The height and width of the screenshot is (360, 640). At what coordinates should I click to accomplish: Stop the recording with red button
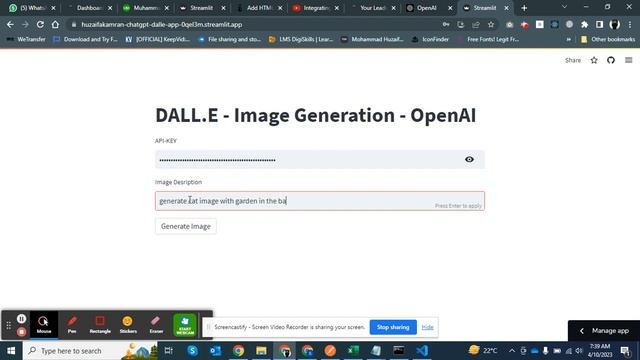coord(22,332)
